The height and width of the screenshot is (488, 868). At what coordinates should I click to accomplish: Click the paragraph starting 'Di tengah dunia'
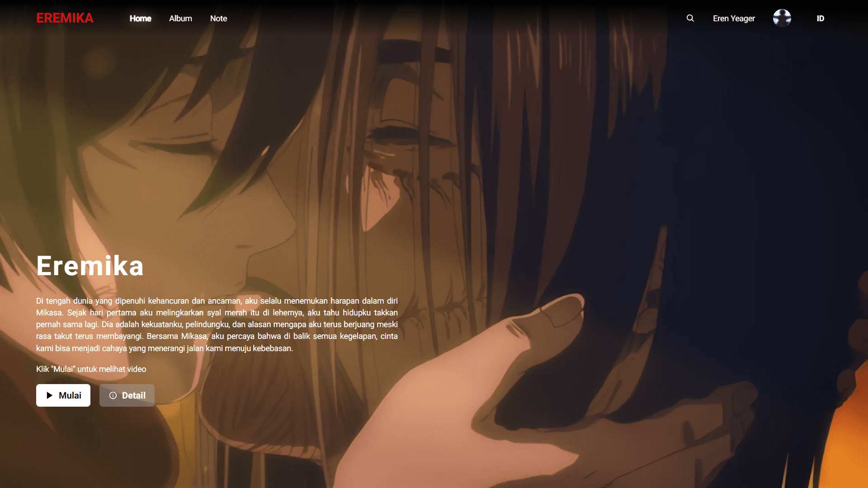[x=217, y=324]
